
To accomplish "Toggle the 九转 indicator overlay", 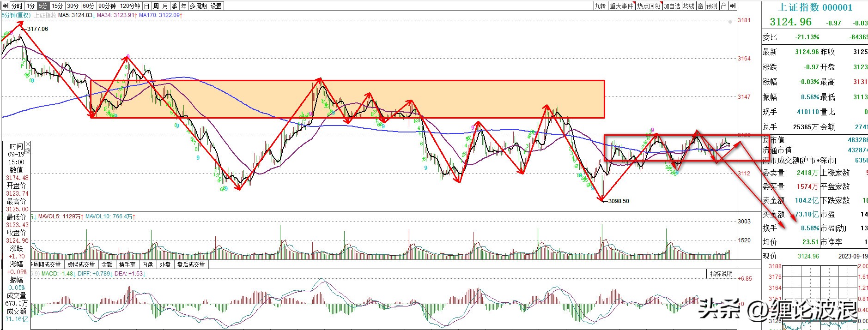I will point(600,6).
